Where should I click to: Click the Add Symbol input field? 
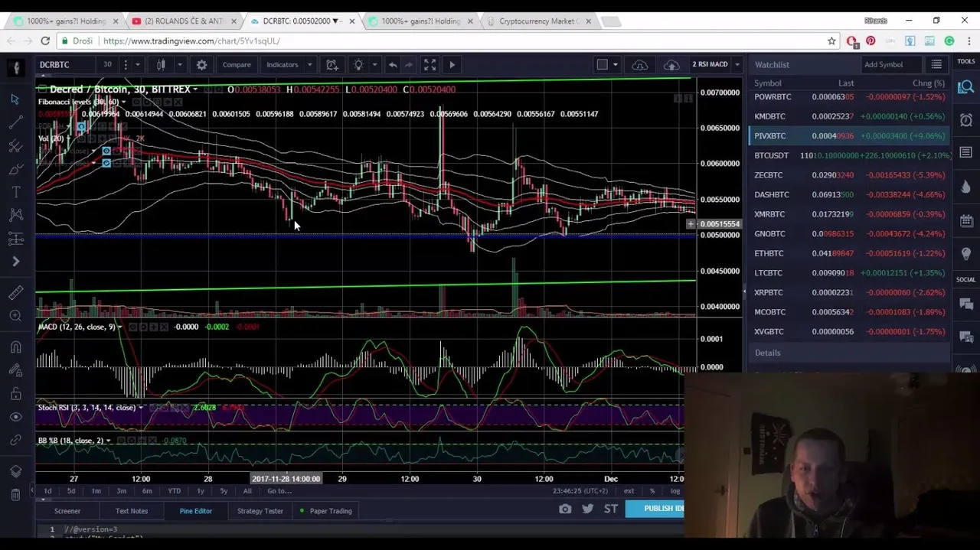891,65
